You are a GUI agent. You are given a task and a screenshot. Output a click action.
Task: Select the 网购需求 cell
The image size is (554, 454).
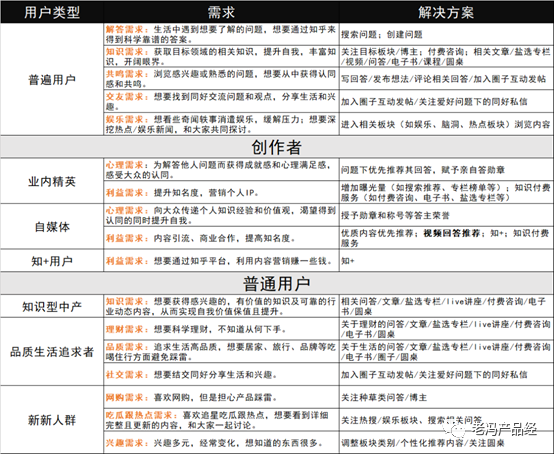(x=221, y=397)
